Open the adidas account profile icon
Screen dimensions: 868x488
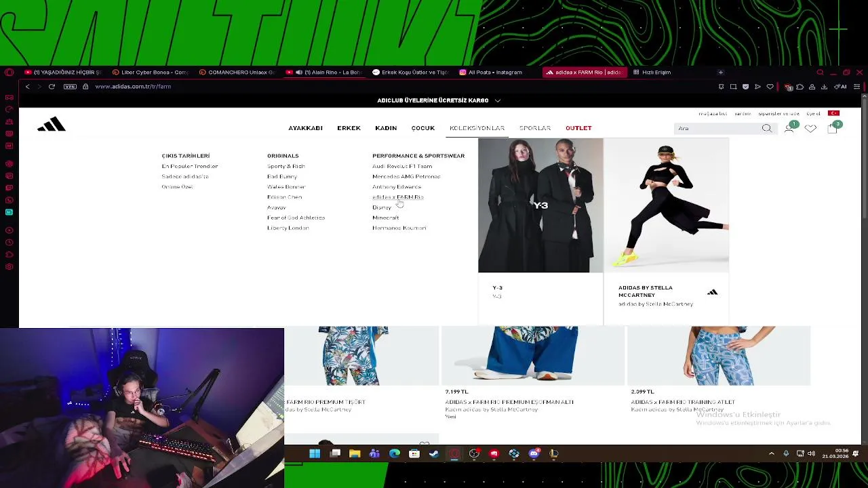coord(789,128)
